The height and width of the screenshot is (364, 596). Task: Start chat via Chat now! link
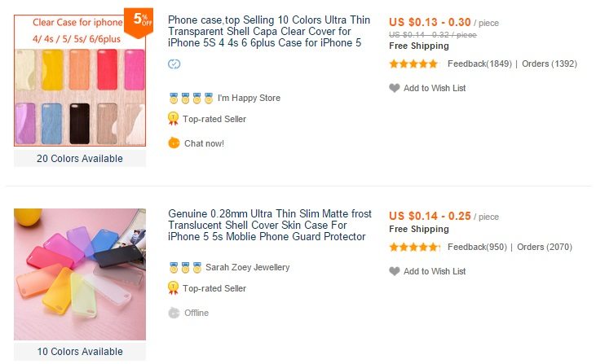204,143
